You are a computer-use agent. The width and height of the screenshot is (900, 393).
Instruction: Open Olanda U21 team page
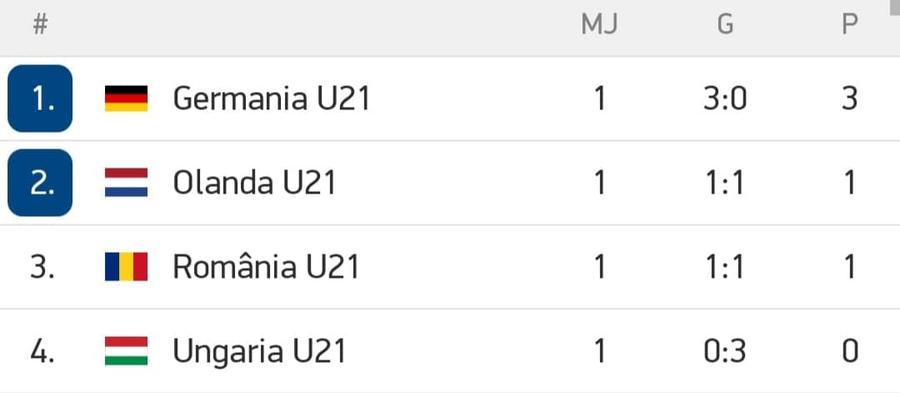click(254, 183)
